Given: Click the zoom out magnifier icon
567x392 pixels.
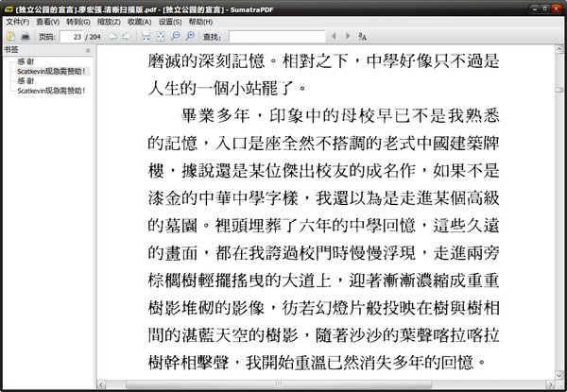Looking at the screenshot, I should pyautogui.click(x=176, y=36).
